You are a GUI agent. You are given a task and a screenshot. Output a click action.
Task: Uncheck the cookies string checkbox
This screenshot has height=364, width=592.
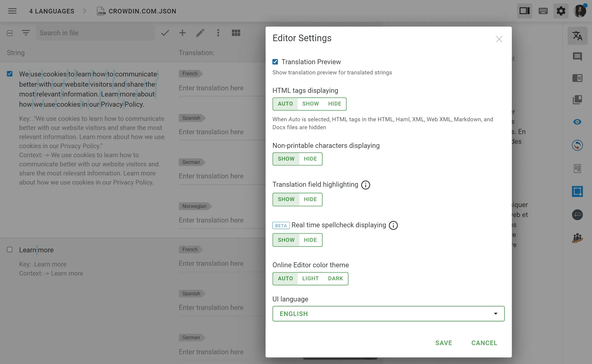[x=10, y=74]
